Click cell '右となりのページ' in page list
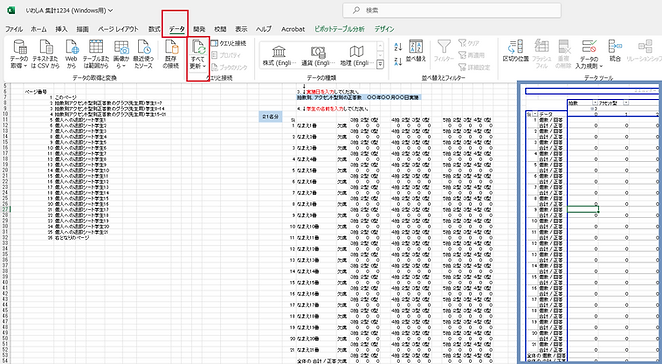This screenshot has width=662, height=364. [72, 237]
